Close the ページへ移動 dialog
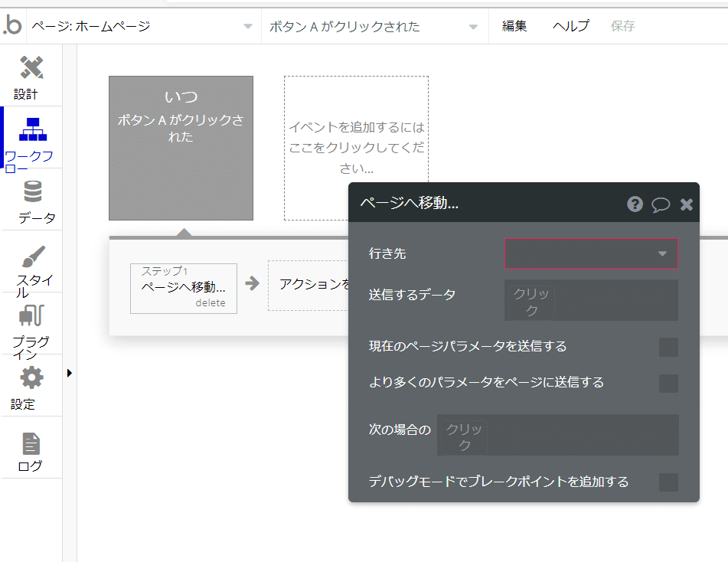Image resolution: width=728 pixels, height=562 pixels. click(686, 204)
